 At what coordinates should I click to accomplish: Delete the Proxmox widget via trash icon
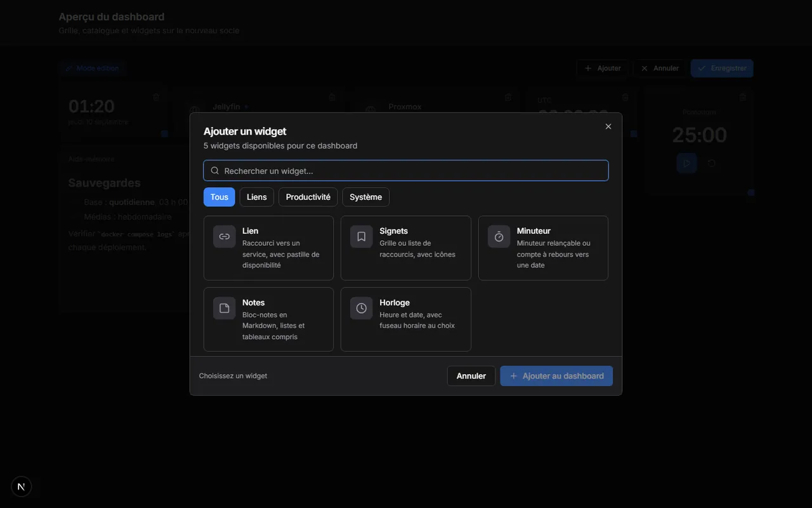pyautogui.click(x=508, y=97)
